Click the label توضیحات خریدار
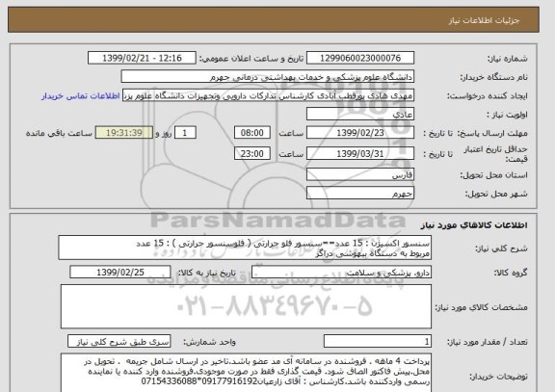The height and width of the screenshot is (392, 555). (498, 376)
